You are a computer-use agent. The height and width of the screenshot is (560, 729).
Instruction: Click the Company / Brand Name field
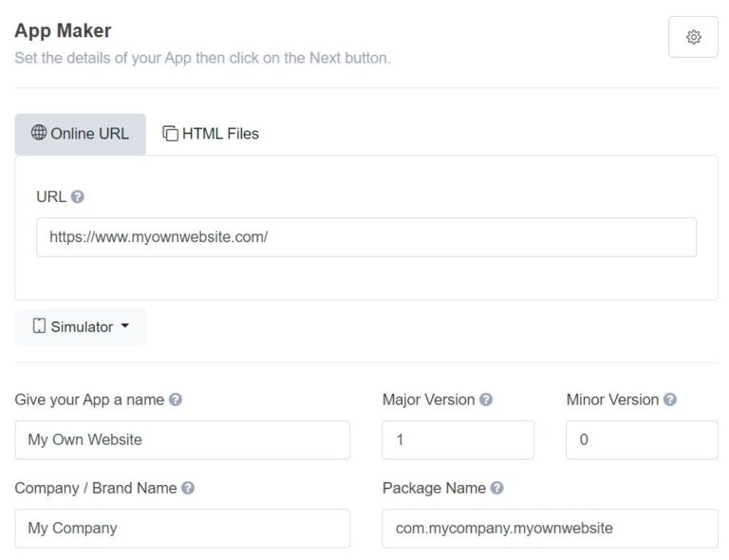pos(182,529)
